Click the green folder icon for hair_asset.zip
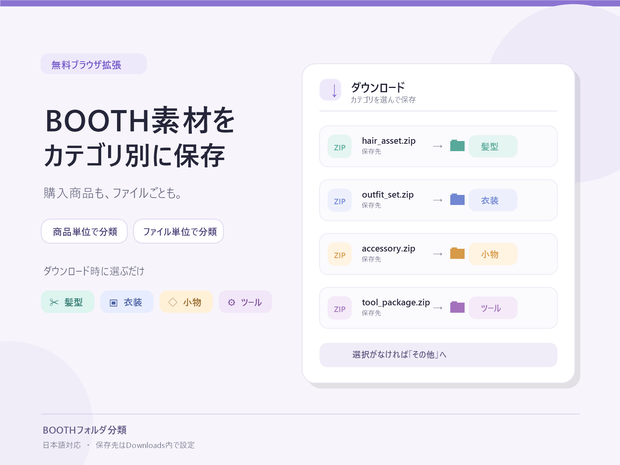The width and height of the screenshot is (620, 465). [457, 146]
